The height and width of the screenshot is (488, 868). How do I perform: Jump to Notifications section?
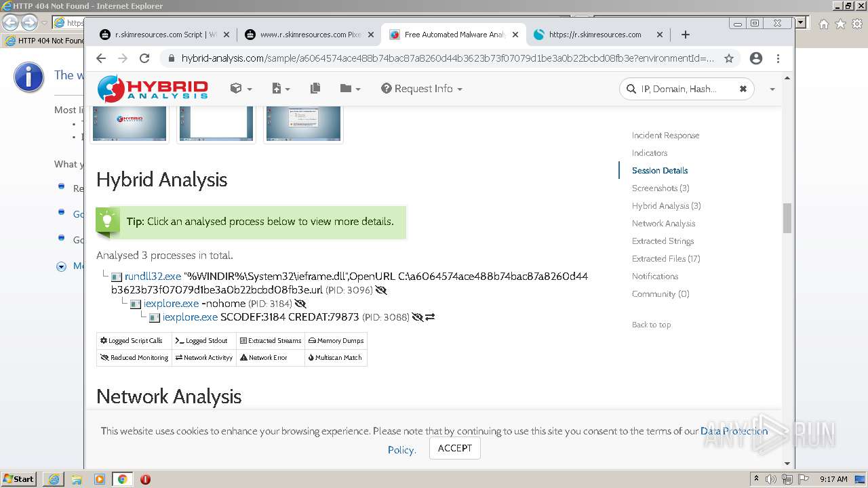(x=655, y=277)
